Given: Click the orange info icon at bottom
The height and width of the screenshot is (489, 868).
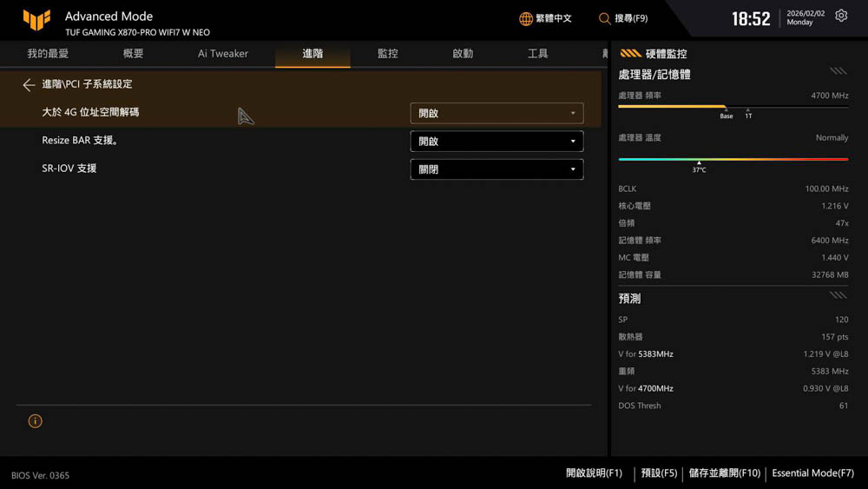Looking at the screenshot, I should [x=35, y=421].
